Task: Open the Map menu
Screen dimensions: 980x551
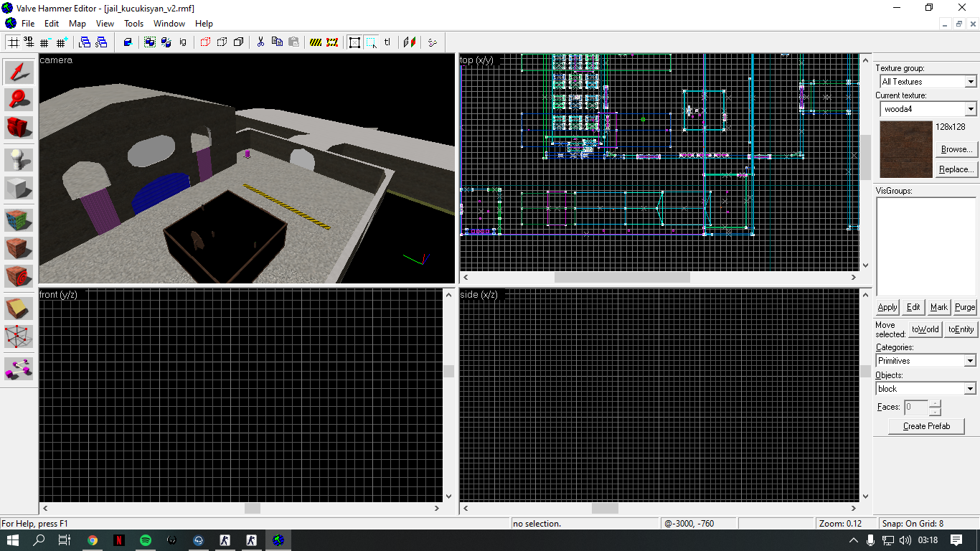Action: click(x=77, y=24)
